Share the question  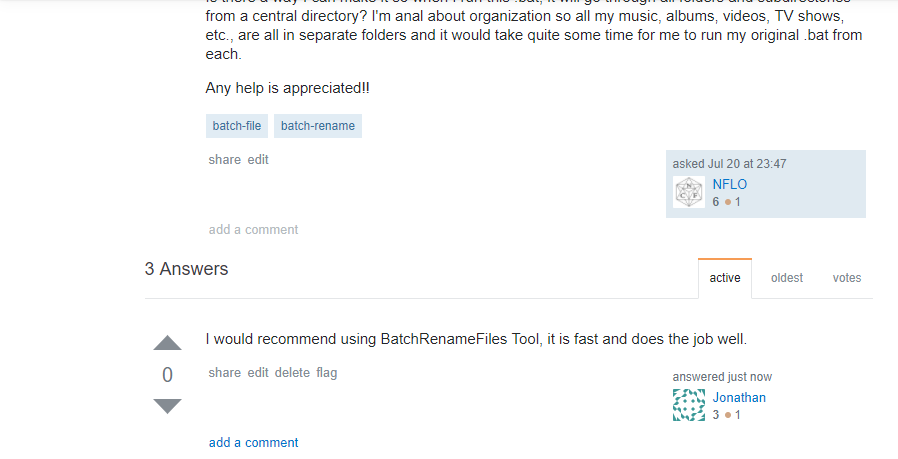tap(224, 159)
